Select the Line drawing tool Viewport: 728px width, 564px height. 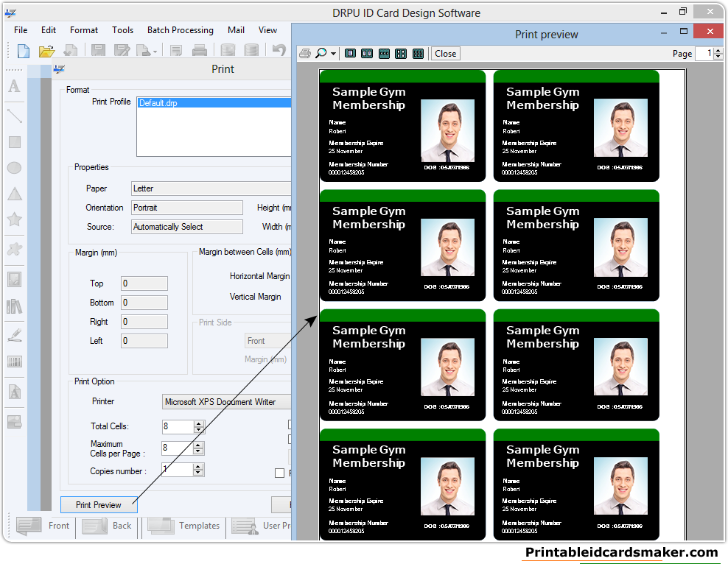tap(15, 116)
